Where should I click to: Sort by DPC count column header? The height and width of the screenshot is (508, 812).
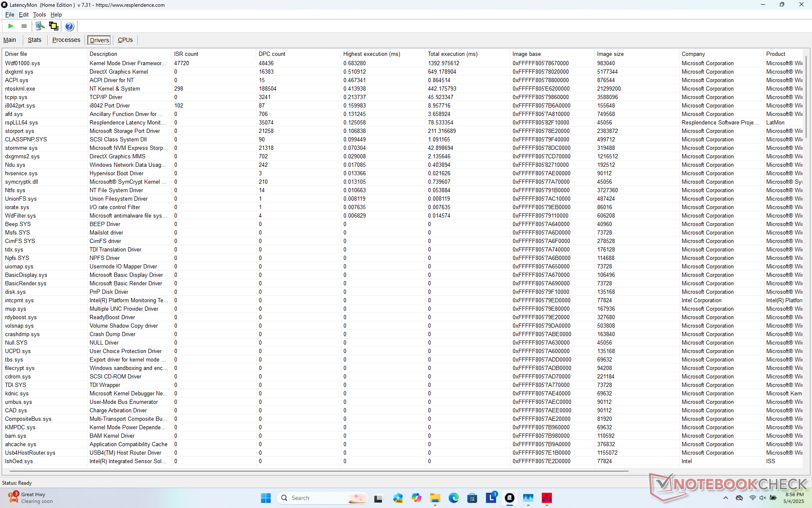pos(299,54)
